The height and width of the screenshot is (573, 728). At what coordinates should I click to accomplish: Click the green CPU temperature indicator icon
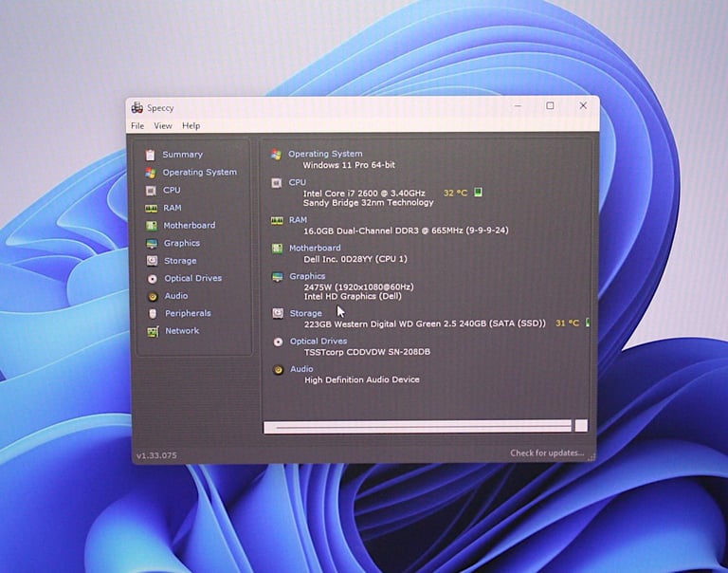click(478, 192)
